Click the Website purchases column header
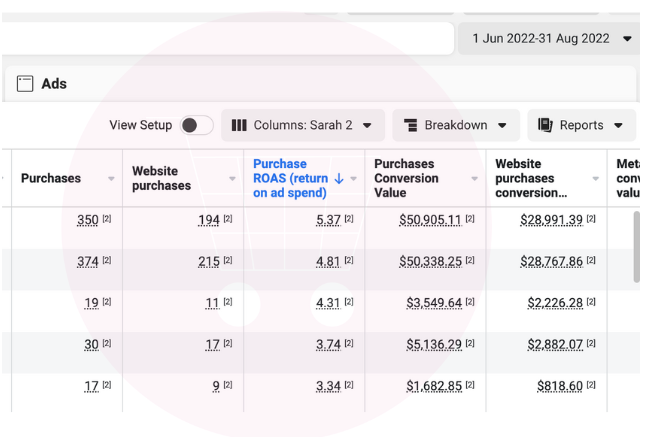The image size is (658, 437). [x=161, y=178]
